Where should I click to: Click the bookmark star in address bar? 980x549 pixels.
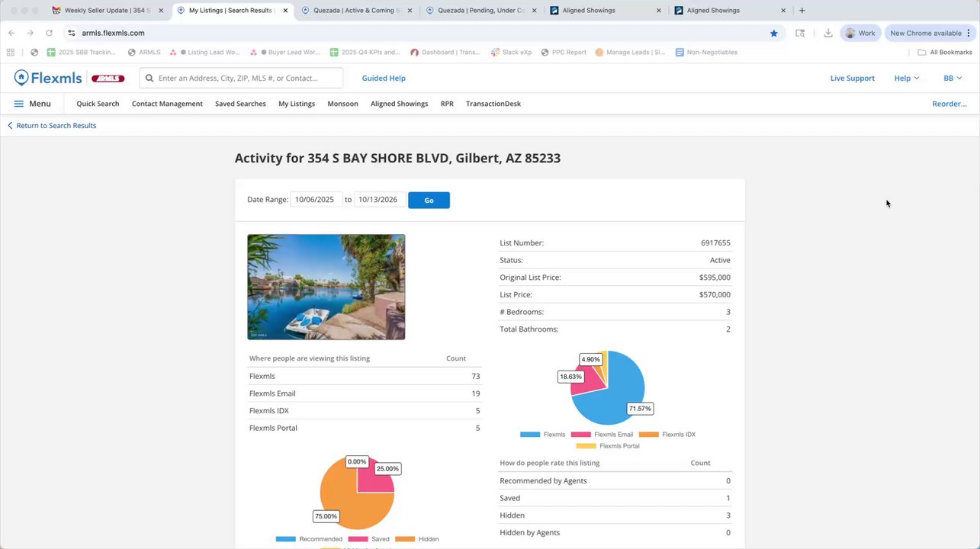[773, 33]
